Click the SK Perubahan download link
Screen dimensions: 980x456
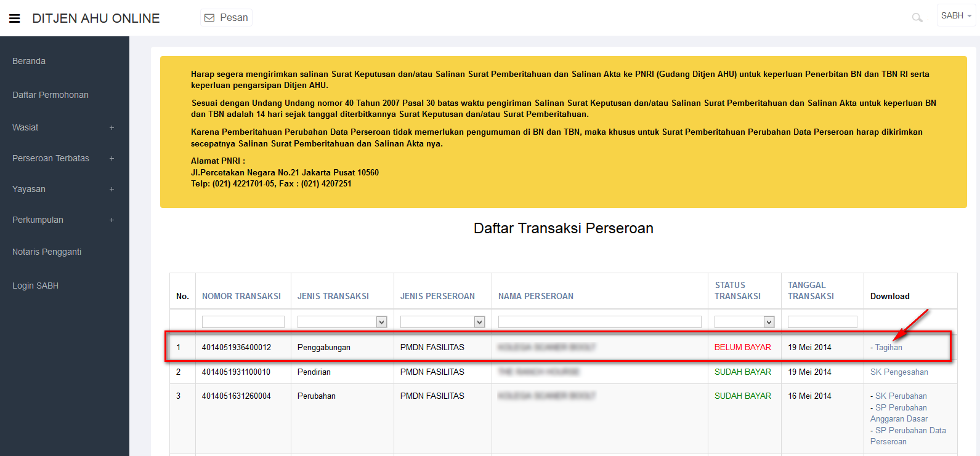pyautogui.click(x=901, y=396)
